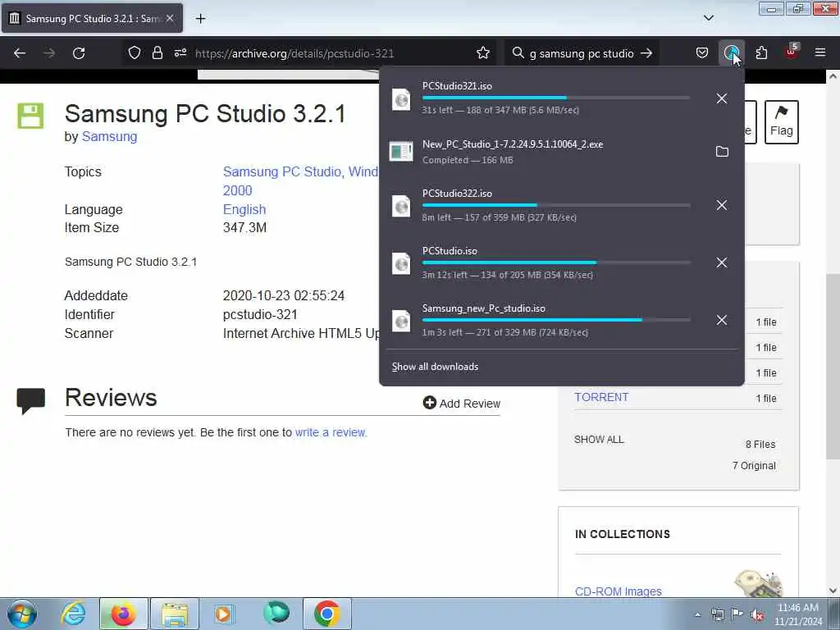Open the Windows Start menu

(22, 614)
